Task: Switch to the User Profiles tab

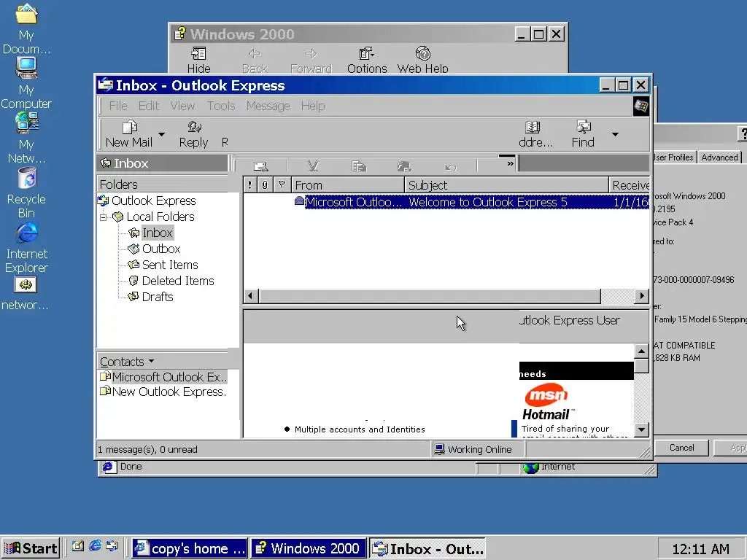Action: click(x=673, y=157)
